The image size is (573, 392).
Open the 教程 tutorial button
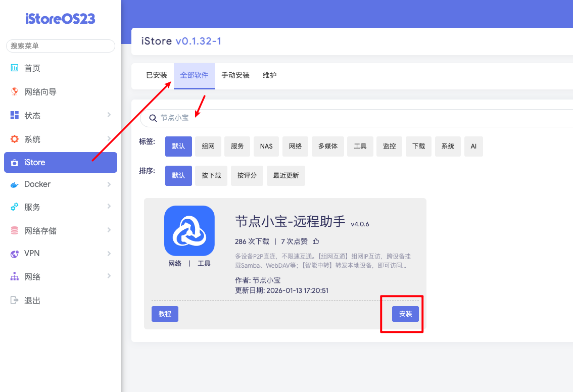[165, 314]
